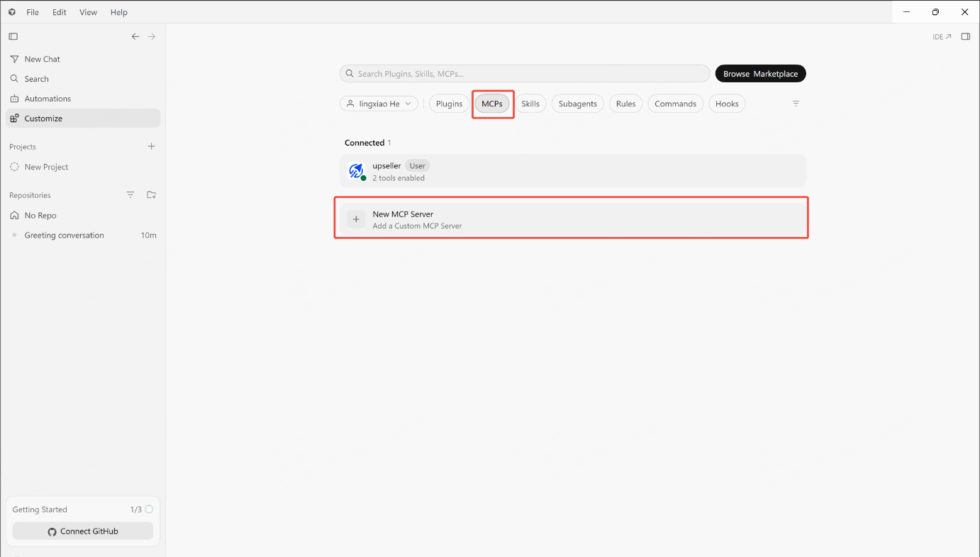Switch to the Skills tab
The image size is (980, 557).
click(530, 104)
